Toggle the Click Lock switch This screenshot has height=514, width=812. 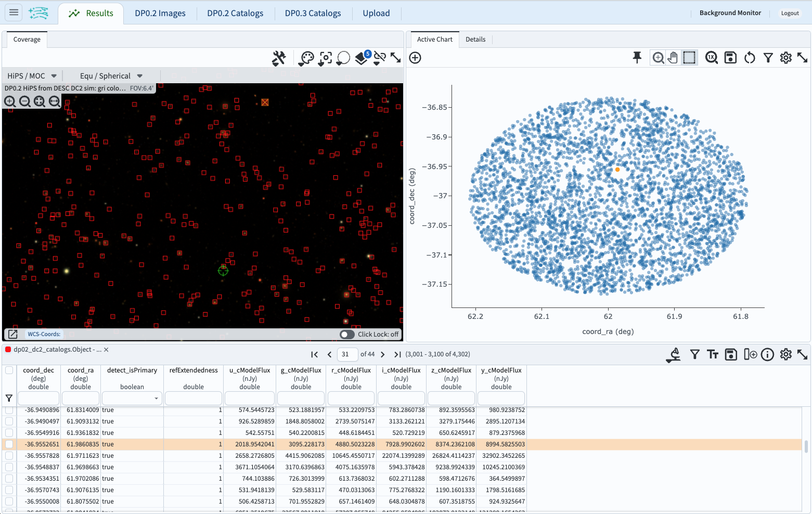[347, 335]
